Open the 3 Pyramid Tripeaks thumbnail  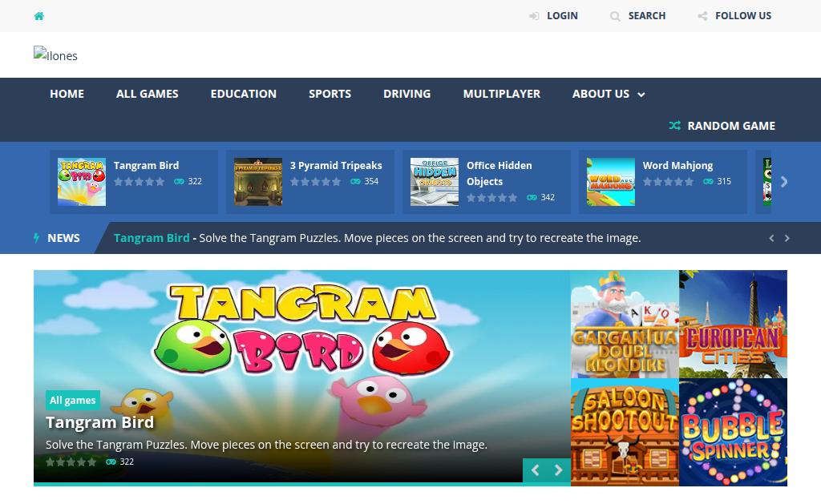click(x=258, y=182)
